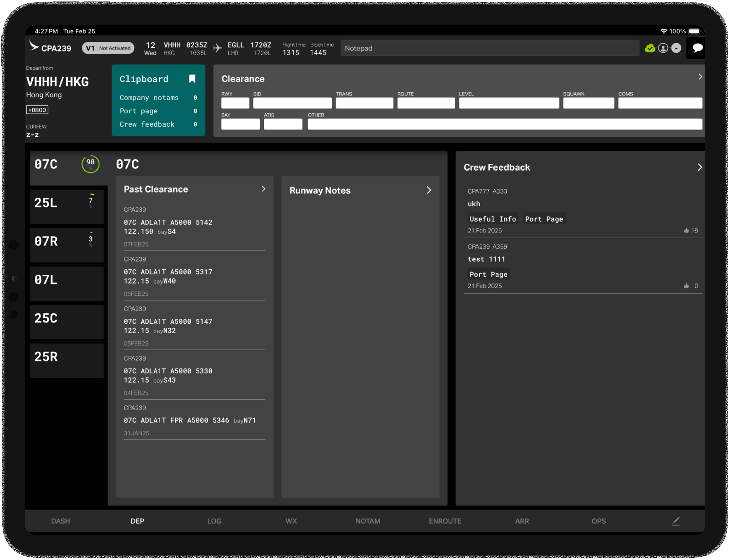Open the user profile icon
This screenshot has width=730, height=560.
pyautogui.click(x=663, y=48)
